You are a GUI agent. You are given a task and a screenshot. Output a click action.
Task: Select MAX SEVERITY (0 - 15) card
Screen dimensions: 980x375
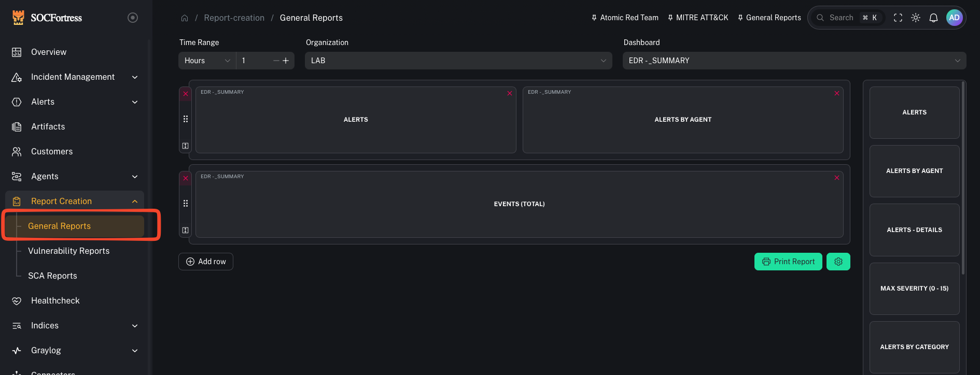coord(915,289)
